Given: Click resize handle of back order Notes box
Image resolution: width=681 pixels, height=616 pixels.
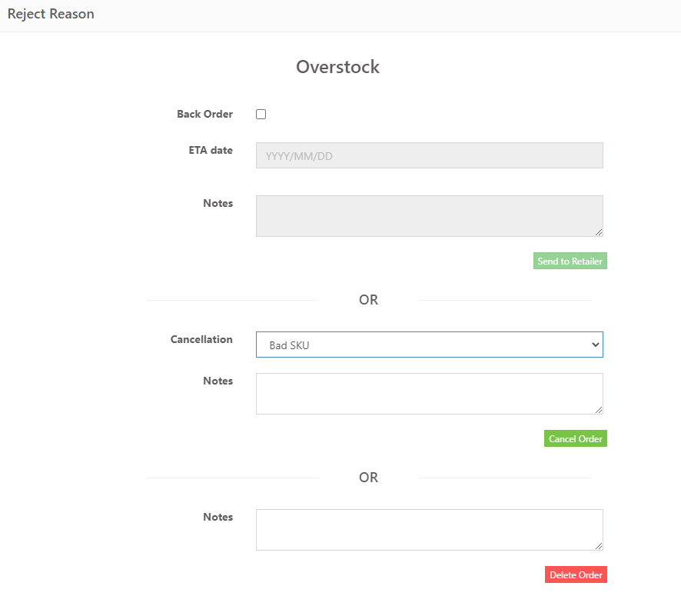Looking at the screenshot, I should (598, 231).
